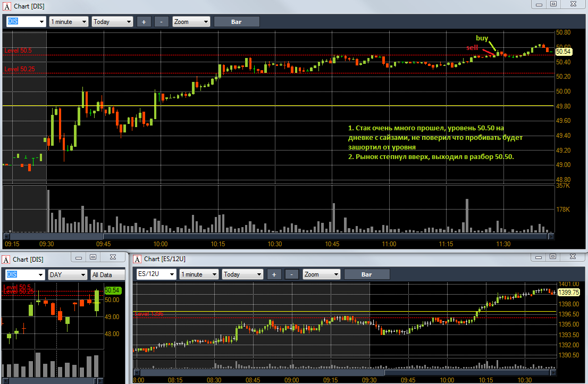Open the 1 minute interval dropdown in top DIS chart
This screenshot has height=384, width=588.
(69, 22)
